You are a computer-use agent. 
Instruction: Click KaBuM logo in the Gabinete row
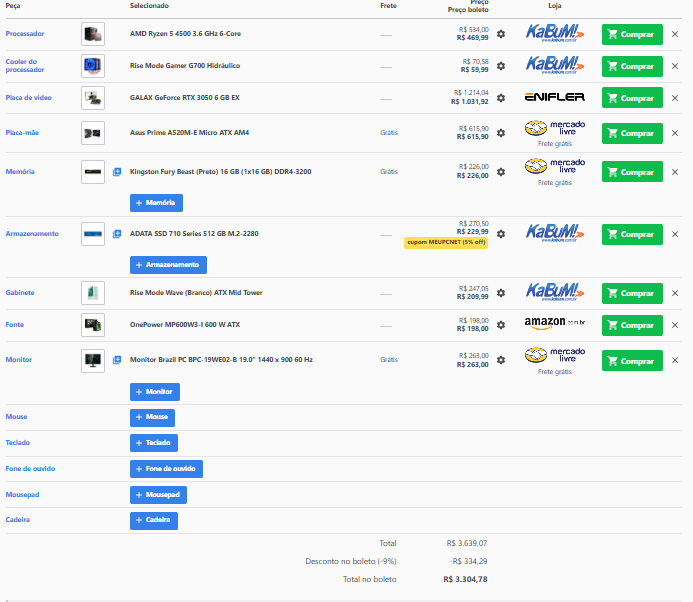tap(555, 292)
